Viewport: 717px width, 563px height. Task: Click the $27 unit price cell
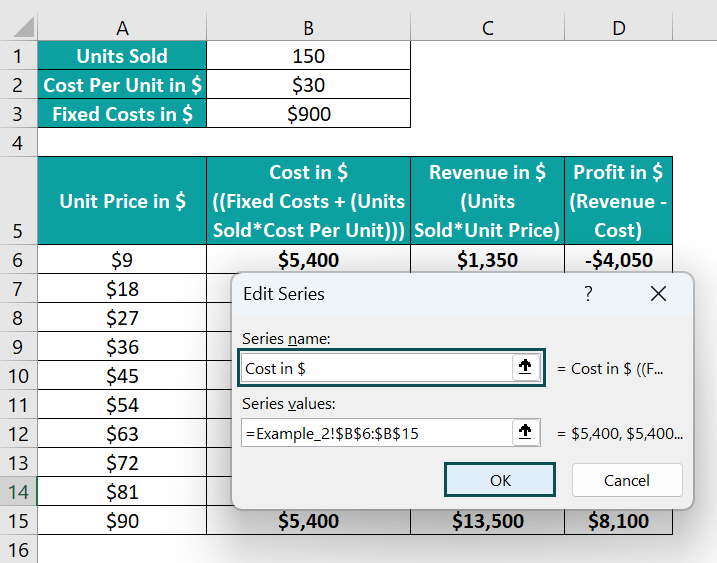coord(122,317)
